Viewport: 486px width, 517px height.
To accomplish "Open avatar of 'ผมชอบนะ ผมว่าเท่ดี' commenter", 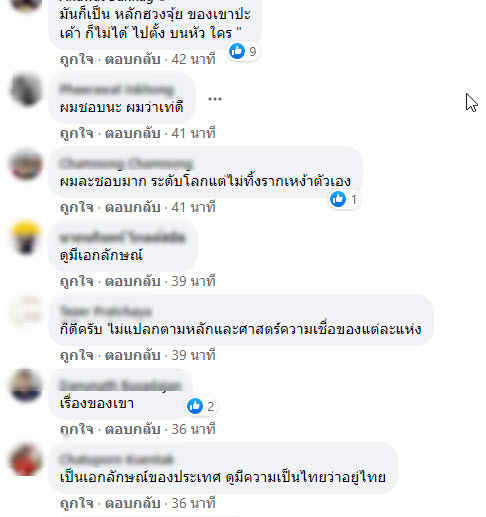I will pyautogui.click(x=26, y=90).
